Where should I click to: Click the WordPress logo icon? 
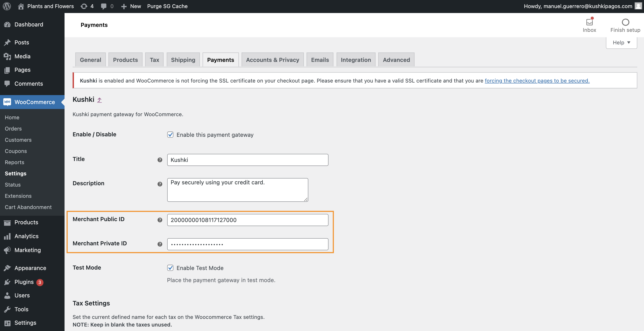click(7, 6)
